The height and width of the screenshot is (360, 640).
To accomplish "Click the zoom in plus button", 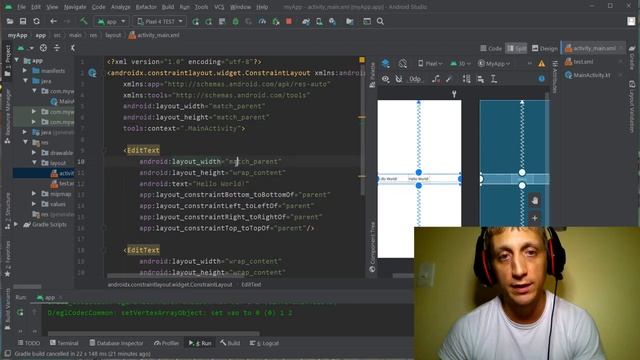I will [x=535, y=218].
